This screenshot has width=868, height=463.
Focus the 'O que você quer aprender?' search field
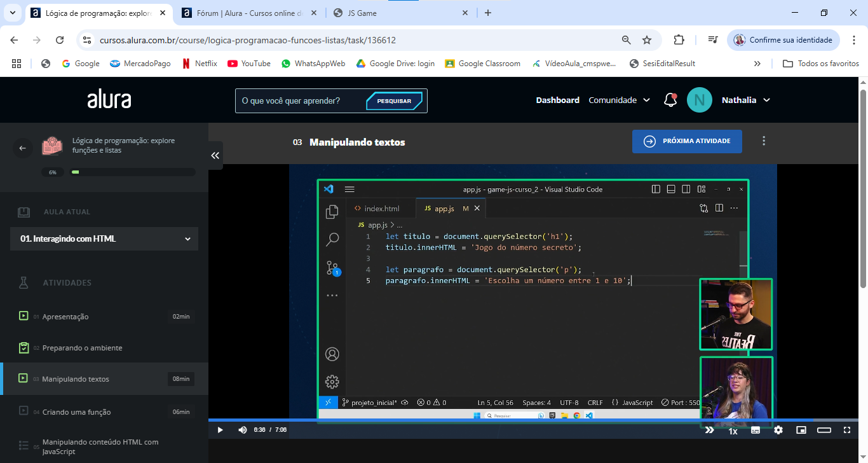pyautogui.click(x=300, y=100)
